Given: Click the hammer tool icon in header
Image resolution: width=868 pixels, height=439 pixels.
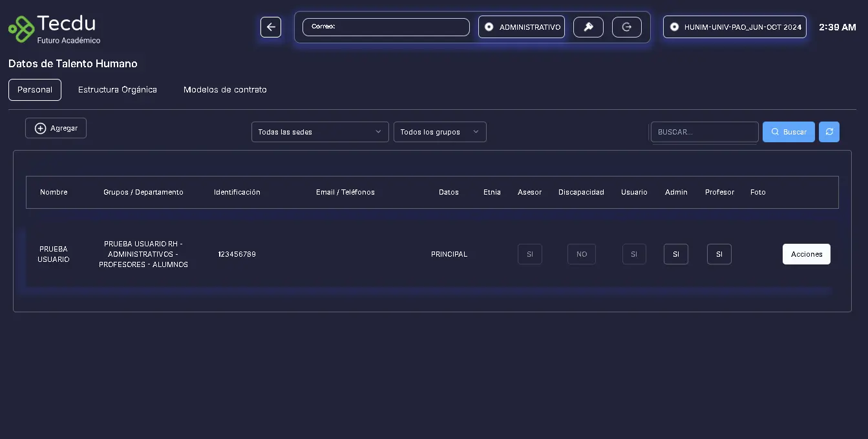Looking at the screenshot, I should pos(588,27).
